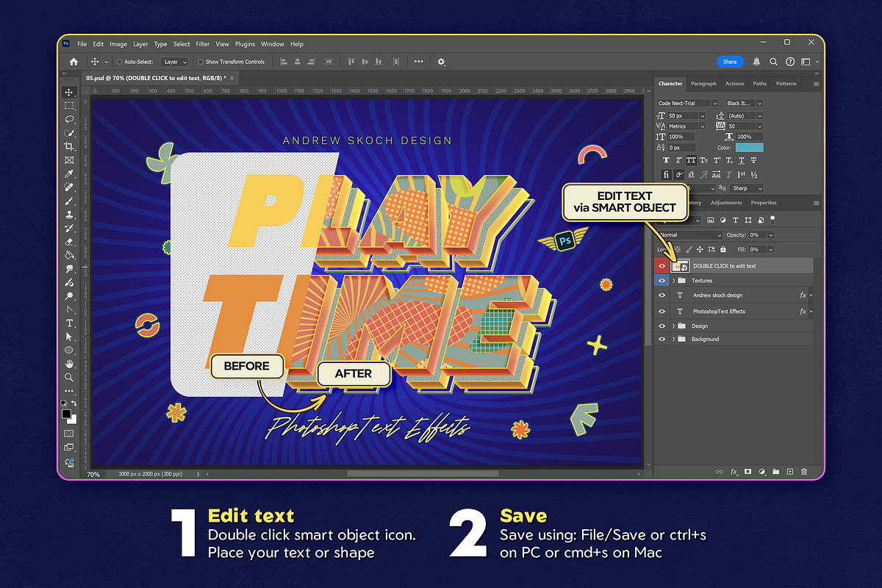
Task: Expand the Background group
Action: coord(673,340)
